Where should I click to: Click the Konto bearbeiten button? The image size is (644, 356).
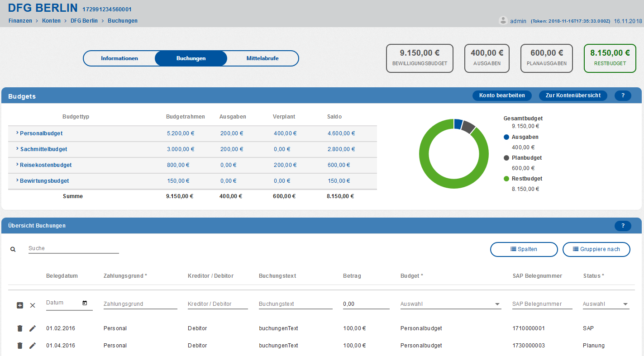[502, 95]
